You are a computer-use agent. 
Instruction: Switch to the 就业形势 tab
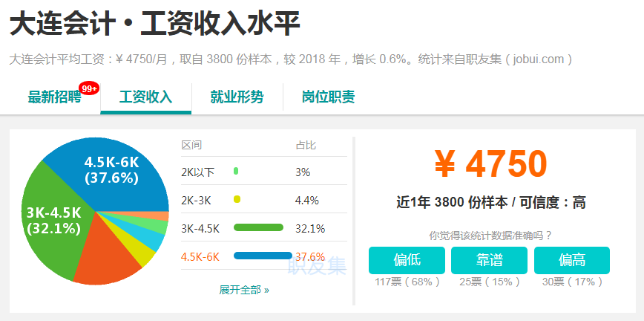[x=237, y=97]
